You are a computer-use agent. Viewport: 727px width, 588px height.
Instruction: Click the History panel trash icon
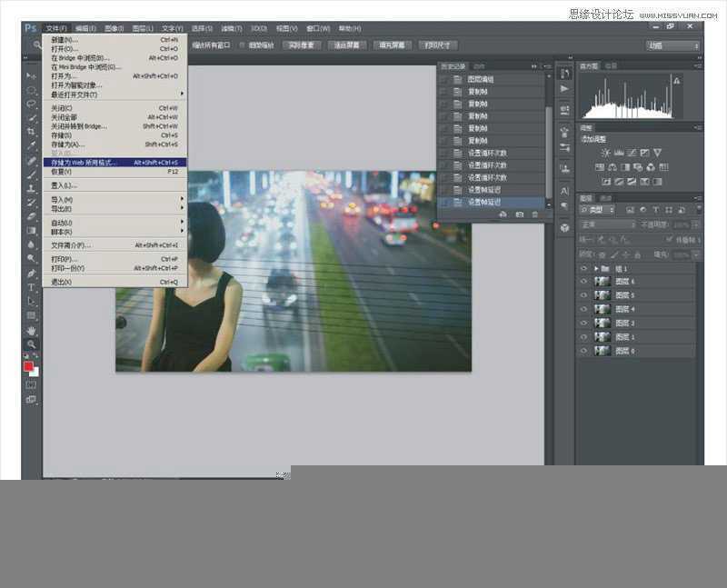coord(535,214)
